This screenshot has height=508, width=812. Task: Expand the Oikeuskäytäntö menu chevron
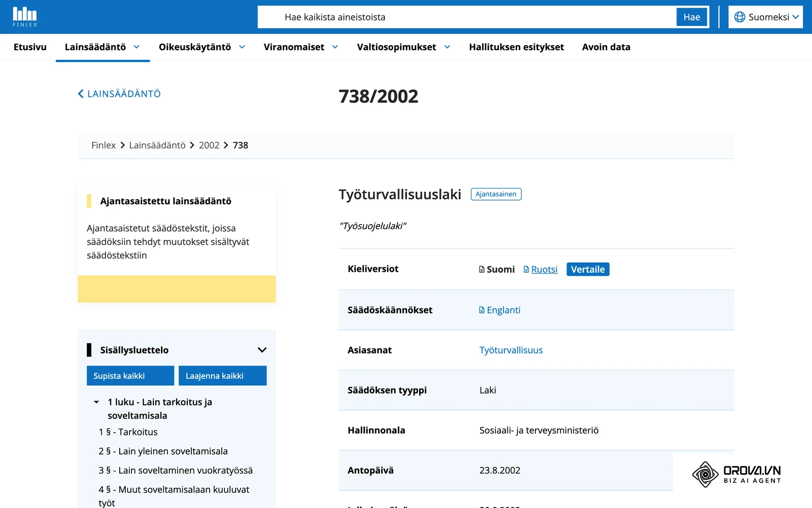click(242, 47)
